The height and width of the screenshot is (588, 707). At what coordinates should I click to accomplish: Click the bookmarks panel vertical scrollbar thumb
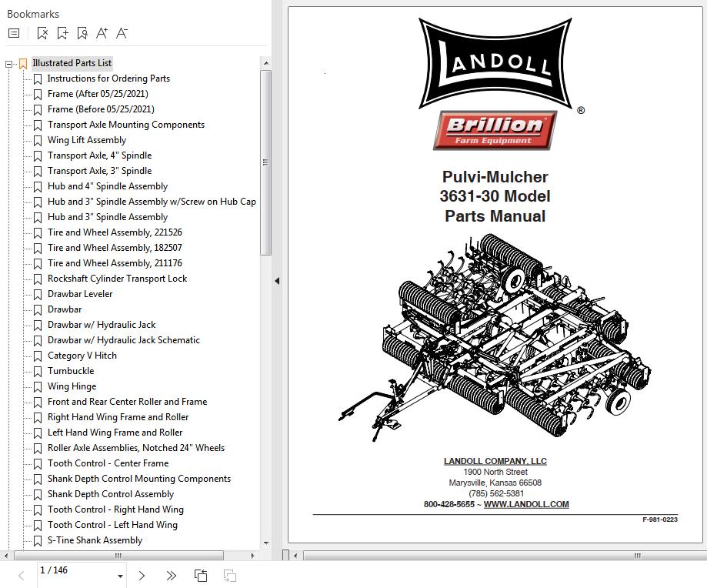pyautogui.click(x=265, y=162)
